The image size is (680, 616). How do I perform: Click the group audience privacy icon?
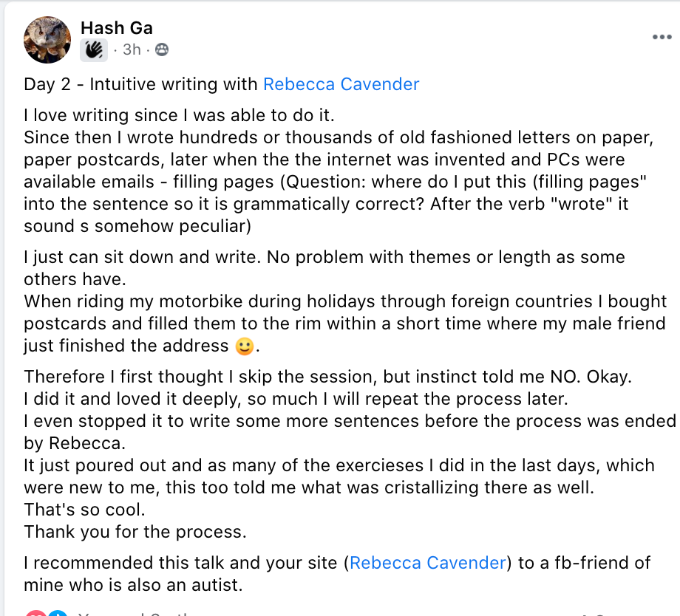coord(162,49)
